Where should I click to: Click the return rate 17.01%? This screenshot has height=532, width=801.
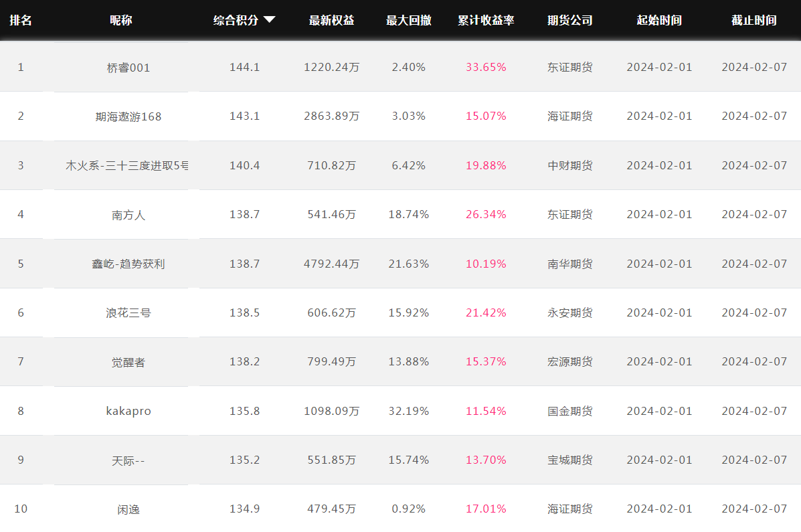pos(486,509)
